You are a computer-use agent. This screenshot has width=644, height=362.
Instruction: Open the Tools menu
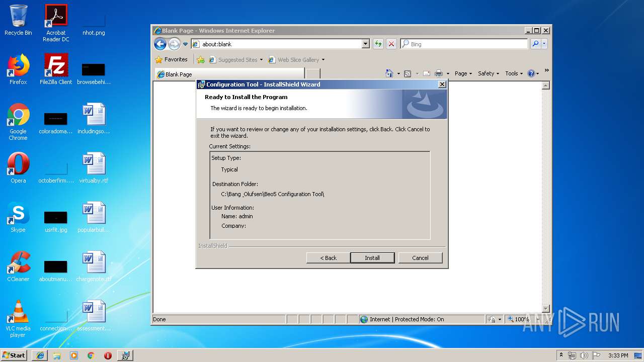point(514,73)
